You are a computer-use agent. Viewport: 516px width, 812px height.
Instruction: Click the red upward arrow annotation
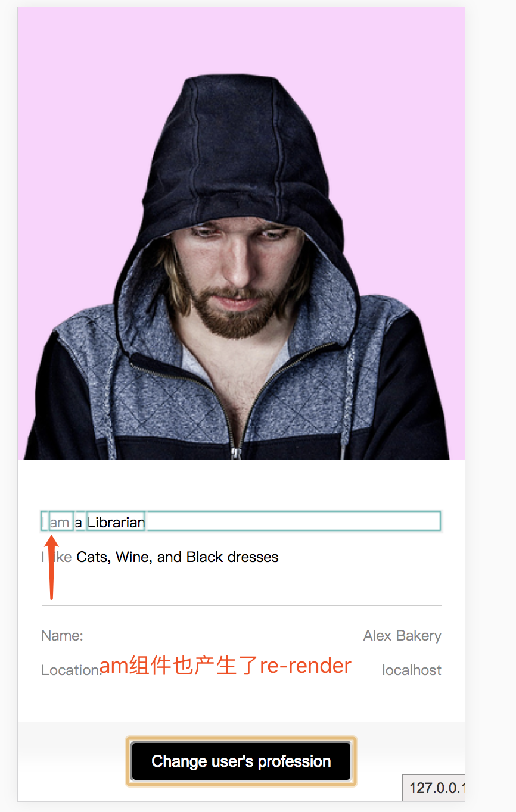(x=51, y=567)
